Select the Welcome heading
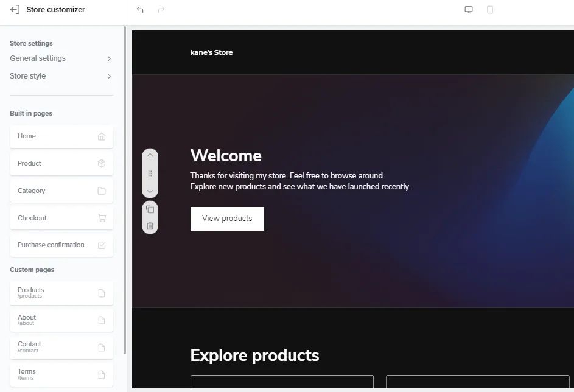The height and width of the screenshot is (392, 574). pyautogui.click(x=226, y=156)
